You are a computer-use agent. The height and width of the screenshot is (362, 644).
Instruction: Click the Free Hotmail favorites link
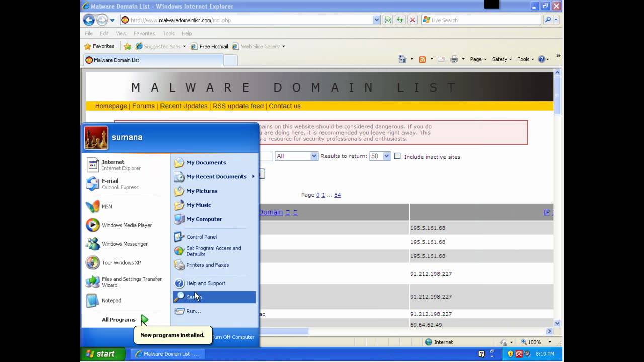[209, 46]
